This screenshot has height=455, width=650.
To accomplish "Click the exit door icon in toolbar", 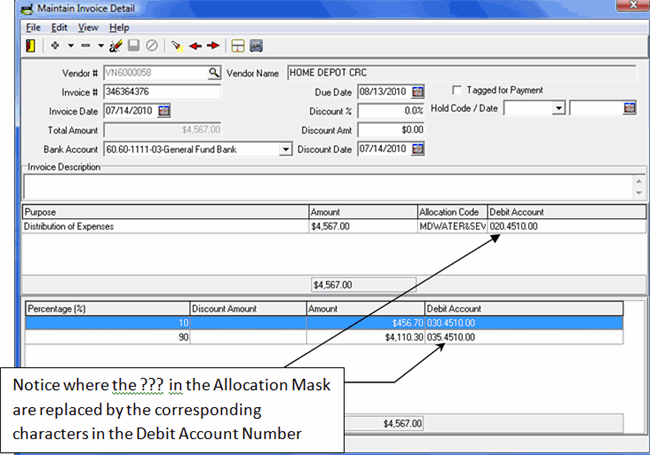I will click(x=31, y=46).
